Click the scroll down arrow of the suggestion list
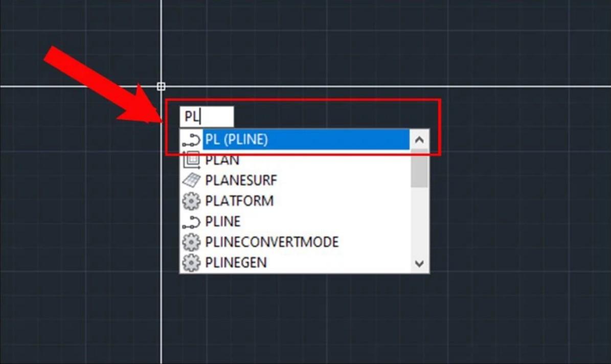 point(419,264)
